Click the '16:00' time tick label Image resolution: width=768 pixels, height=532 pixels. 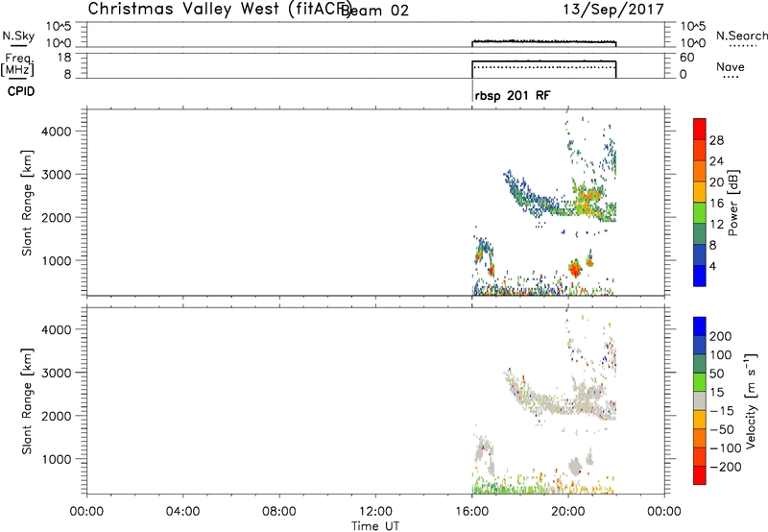tap(471, 512)
